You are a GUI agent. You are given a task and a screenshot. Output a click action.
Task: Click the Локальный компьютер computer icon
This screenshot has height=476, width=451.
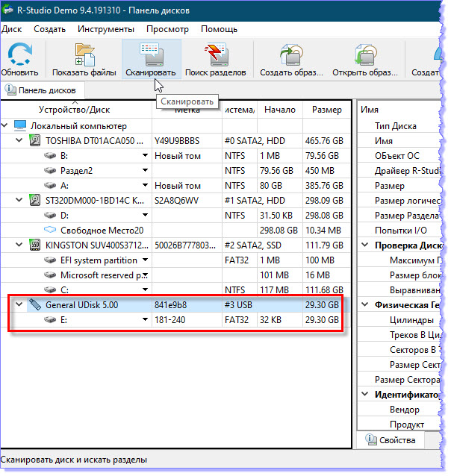click(20, 126)
